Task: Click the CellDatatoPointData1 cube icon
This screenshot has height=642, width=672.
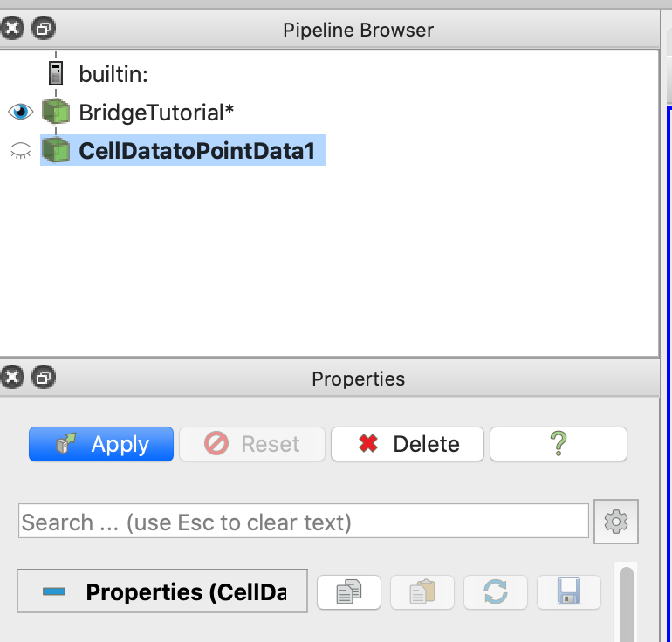Action: pyautogui.click(x=56, y=151)
